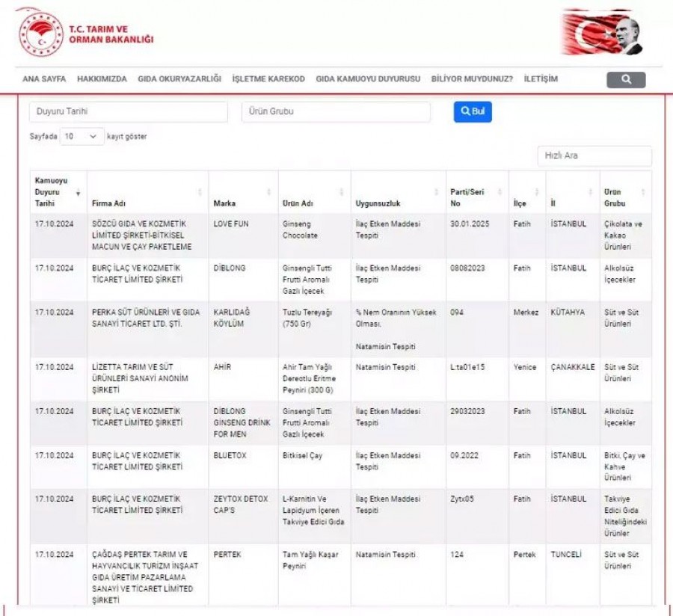
Task: Click sort arrows in Marka header
Action: (269, 192)
